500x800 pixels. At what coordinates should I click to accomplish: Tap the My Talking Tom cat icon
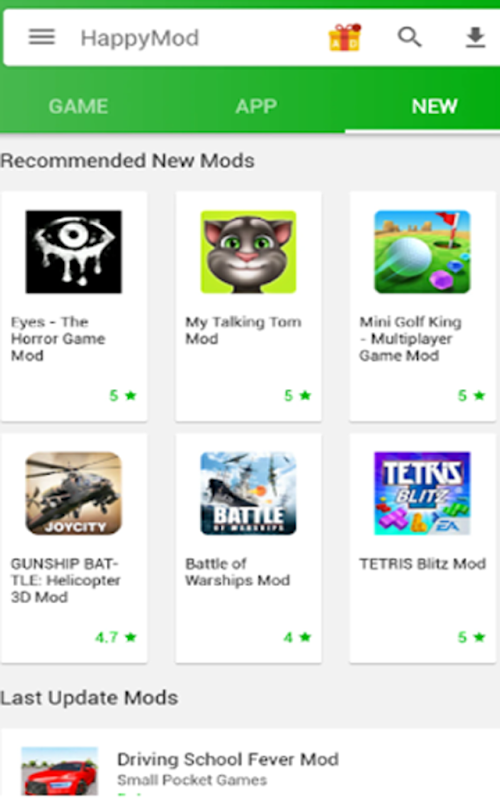(x=248, y=252)
